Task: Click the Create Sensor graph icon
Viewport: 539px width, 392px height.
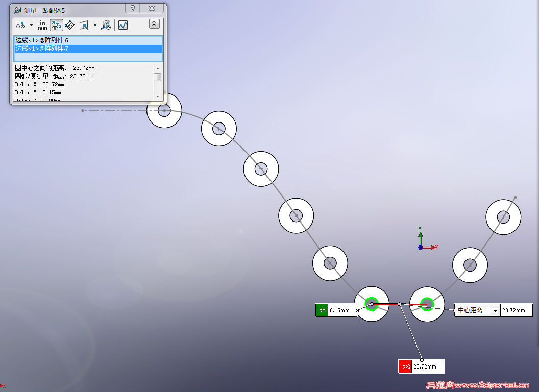Action: 123,25
